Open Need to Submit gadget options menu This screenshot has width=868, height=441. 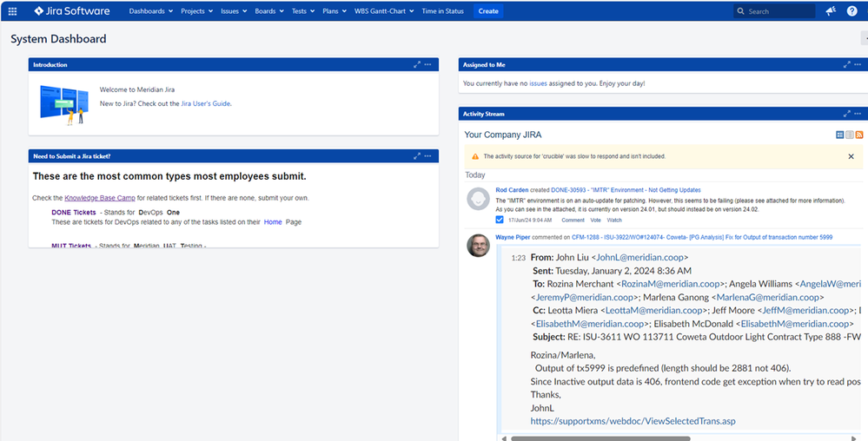point(427,156)
